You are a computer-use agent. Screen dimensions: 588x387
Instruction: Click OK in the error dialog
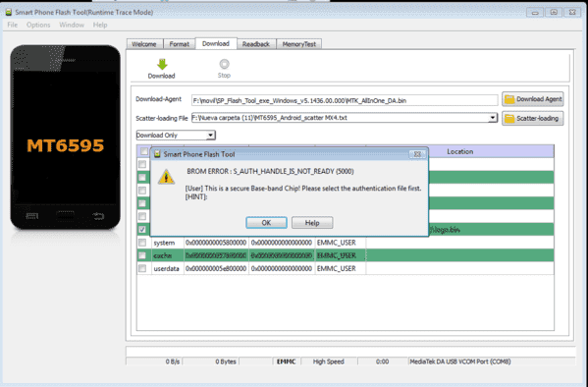tap(266, 223)
